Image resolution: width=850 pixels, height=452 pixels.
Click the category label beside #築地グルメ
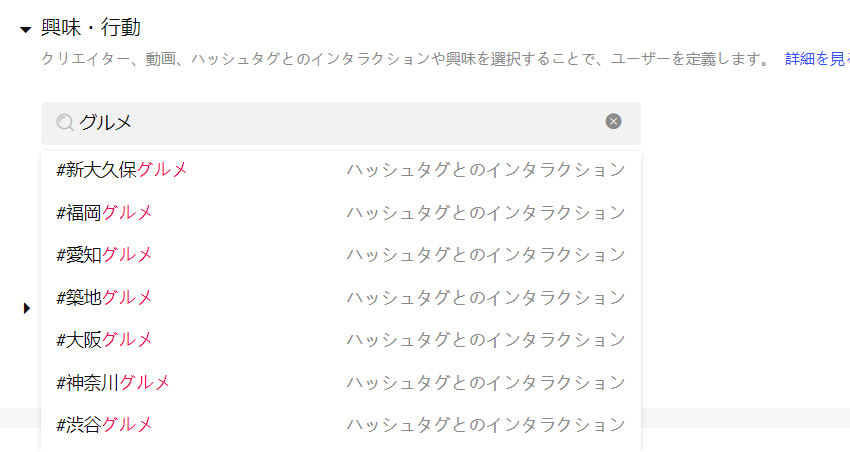coord(486,297)
